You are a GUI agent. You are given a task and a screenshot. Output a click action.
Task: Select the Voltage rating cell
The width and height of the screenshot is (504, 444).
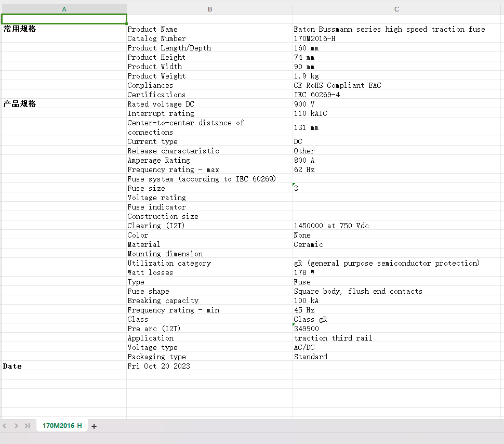[209, 197]
